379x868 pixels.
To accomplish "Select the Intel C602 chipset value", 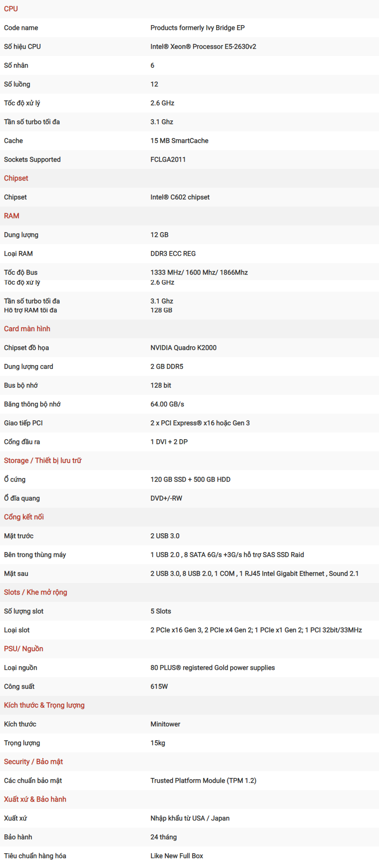I will (x=180, y=197).
